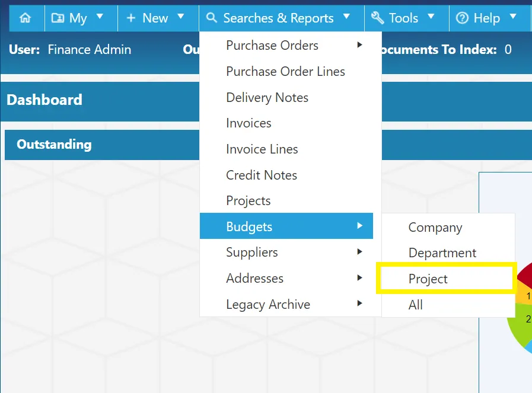Click the Help menu label
The image size is (532, 393).
point(486,18)
